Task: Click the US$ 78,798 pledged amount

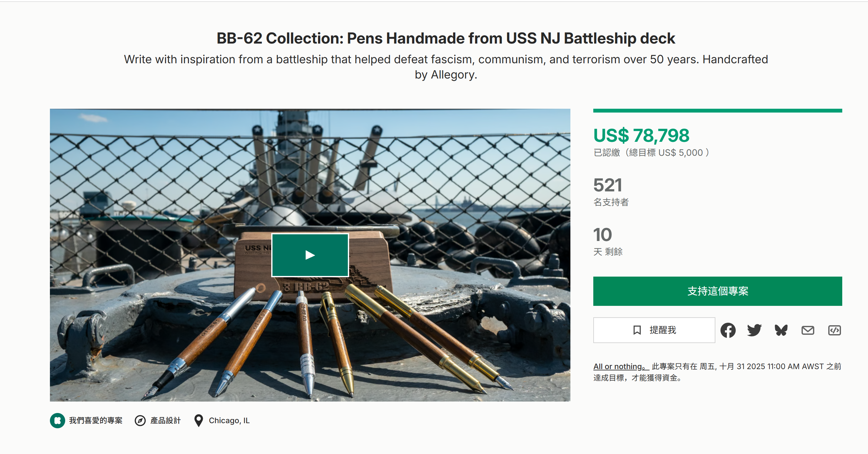Action: coord(641,135)
